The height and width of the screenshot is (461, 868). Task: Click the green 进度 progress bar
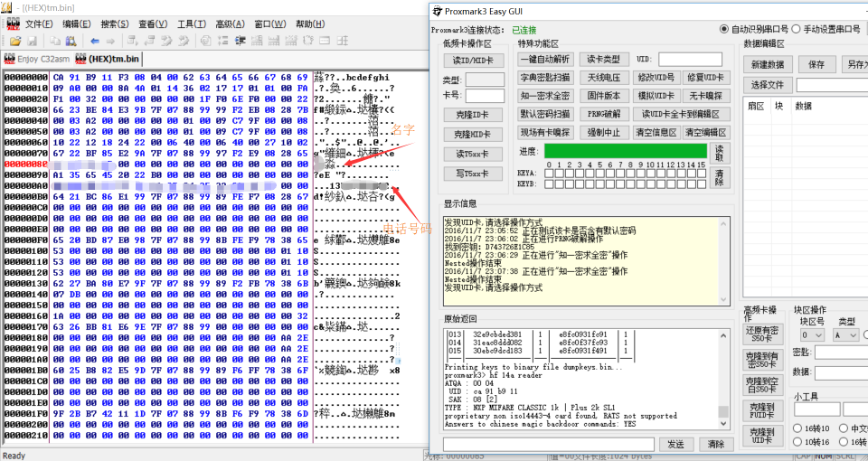click(626, 151)
